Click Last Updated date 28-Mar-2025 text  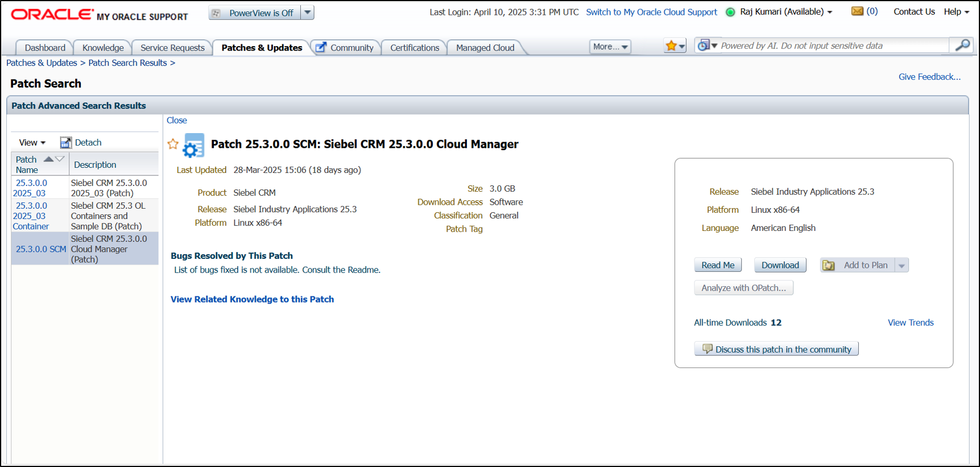click(297, 170)
